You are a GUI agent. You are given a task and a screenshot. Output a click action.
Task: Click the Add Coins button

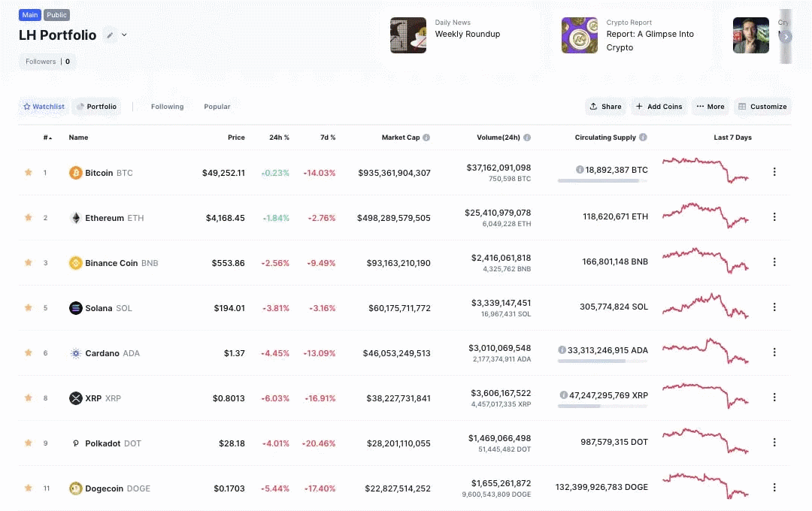(659, 107)
